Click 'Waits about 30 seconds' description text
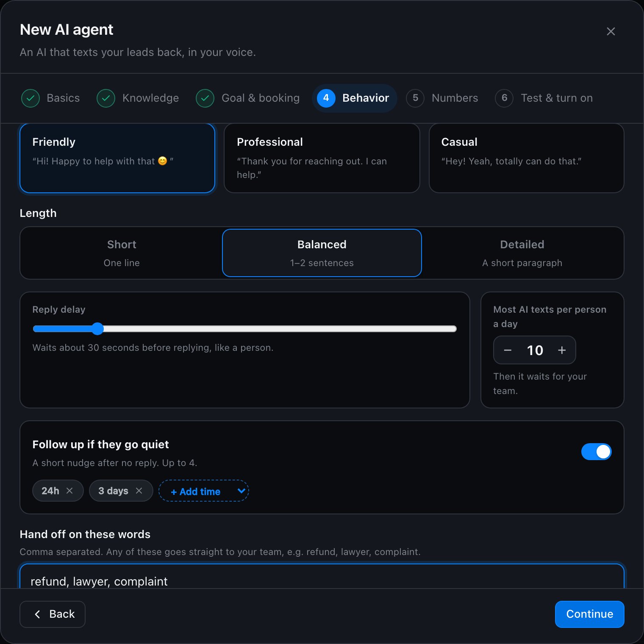Viewport: 644px width, 644px height. click(153, 348)
